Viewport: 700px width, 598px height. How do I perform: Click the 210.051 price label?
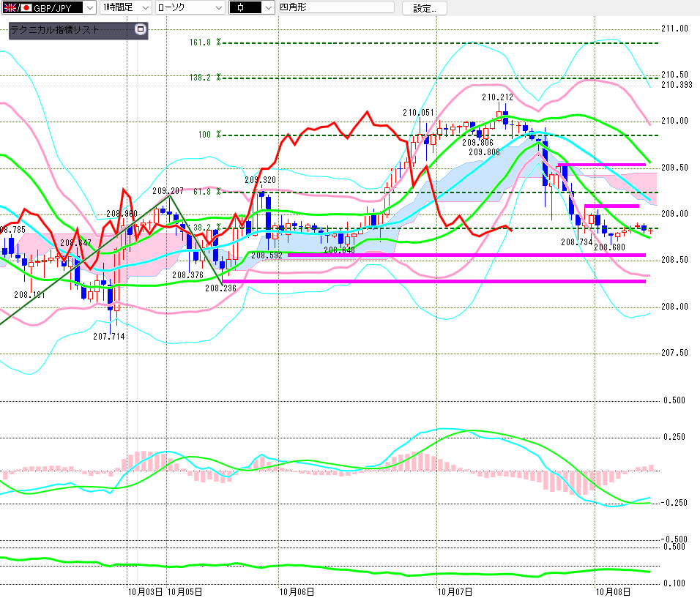tap(418, 113)
